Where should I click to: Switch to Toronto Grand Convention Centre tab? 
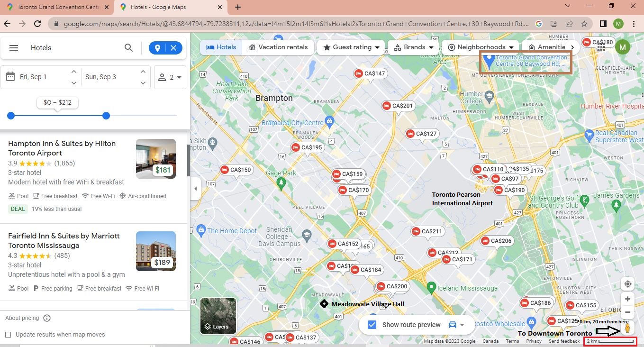58,7
